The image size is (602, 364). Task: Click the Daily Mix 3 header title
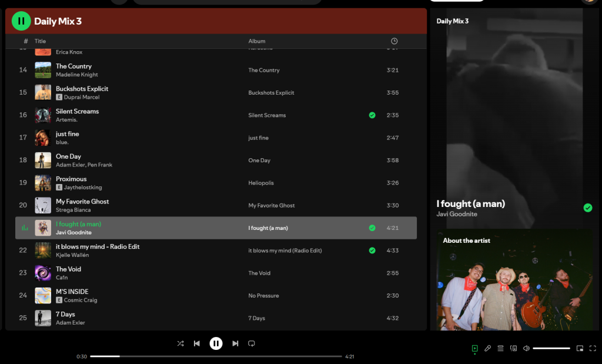pyautogui.click(x=58, y=21)
